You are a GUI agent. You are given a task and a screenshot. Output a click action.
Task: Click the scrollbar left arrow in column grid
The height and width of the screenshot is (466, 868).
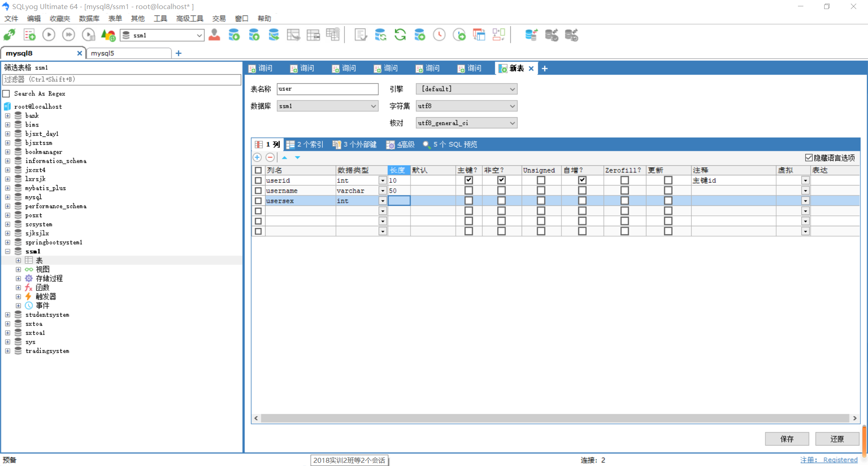click(x=256, y=418)
